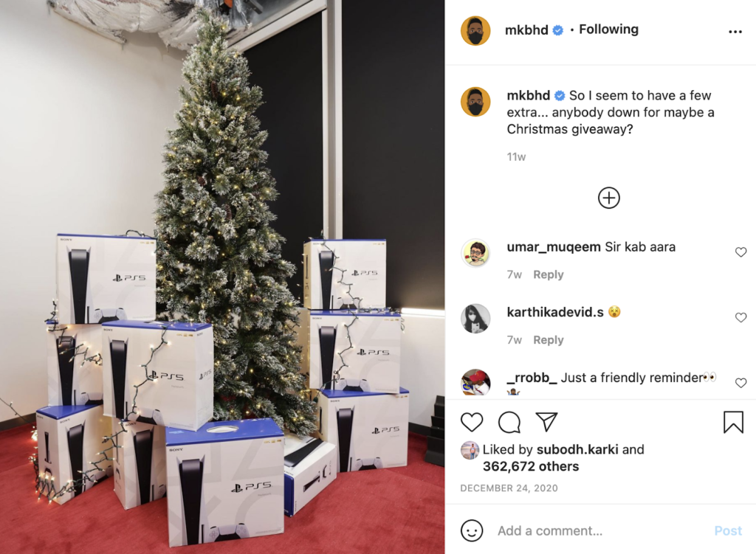Click mkbhd's header profile avatar
Screen dimensions: 756x554
pyautogui.click(x=475, y=30)
